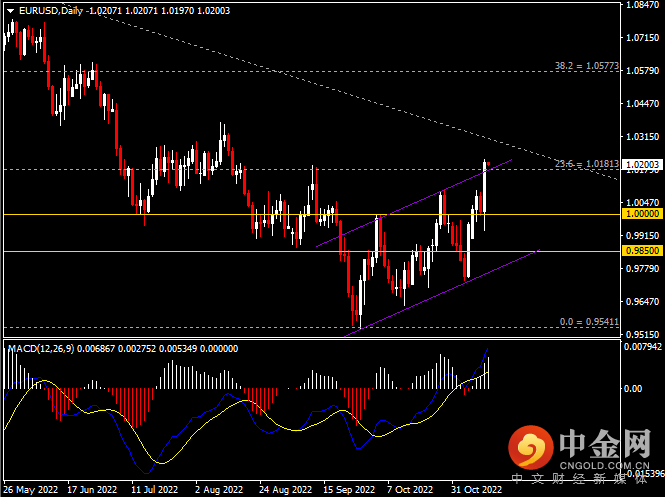Click the 2 Aug 2022 date label
665x497 pixels.
[219, 490]
